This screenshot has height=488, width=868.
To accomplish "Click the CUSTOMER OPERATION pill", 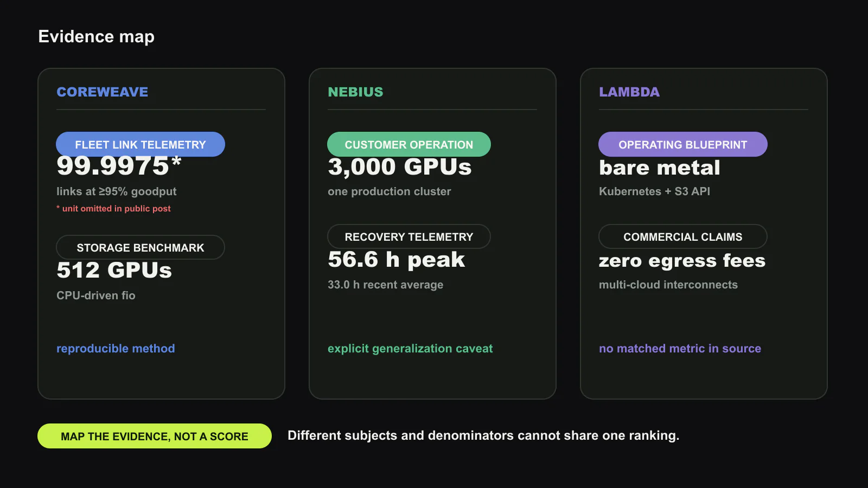I will (x=409, y=144).
